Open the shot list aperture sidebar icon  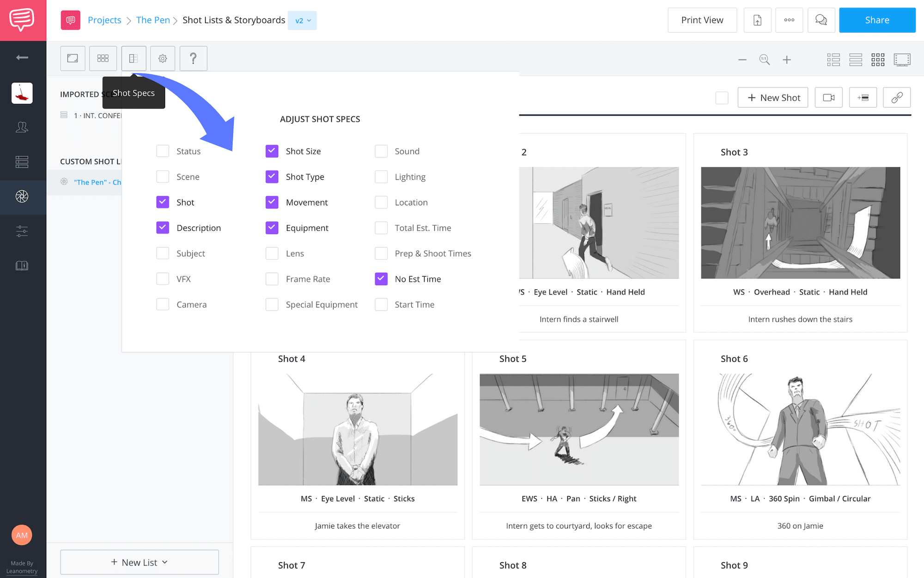pos(22,197)
